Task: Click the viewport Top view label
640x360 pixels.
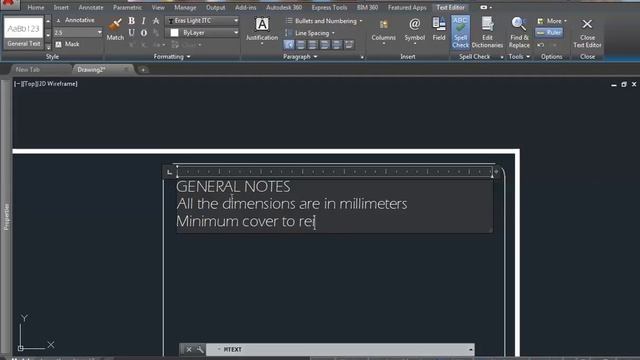Action: pyautogui.click(x=30, y=84)
